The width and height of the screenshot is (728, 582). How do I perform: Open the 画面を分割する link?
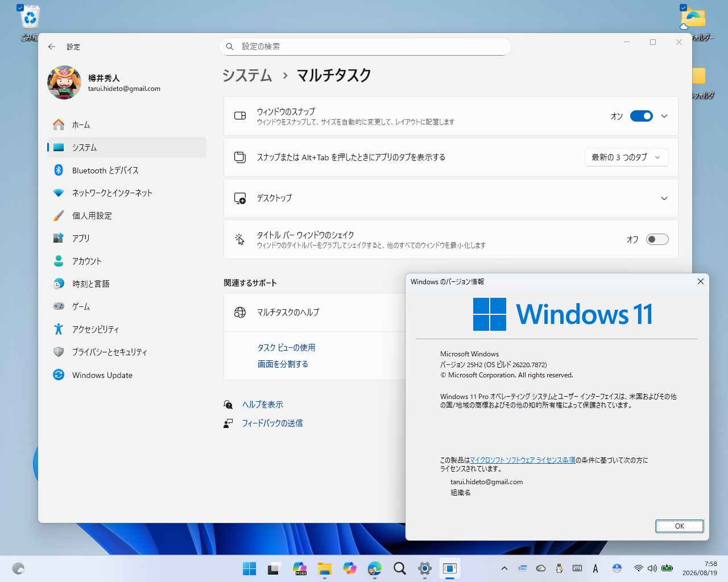coord(283,364)
